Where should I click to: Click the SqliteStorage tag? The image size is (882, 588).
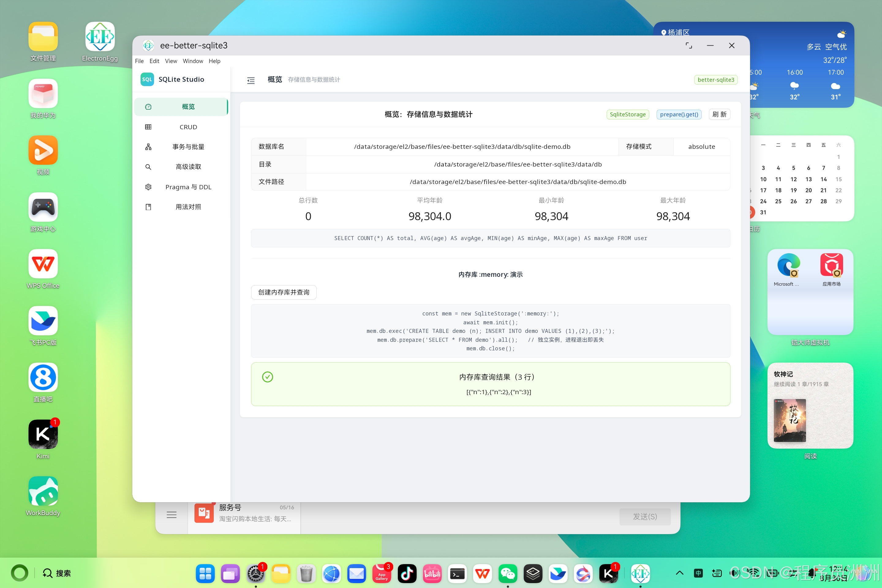628,114
